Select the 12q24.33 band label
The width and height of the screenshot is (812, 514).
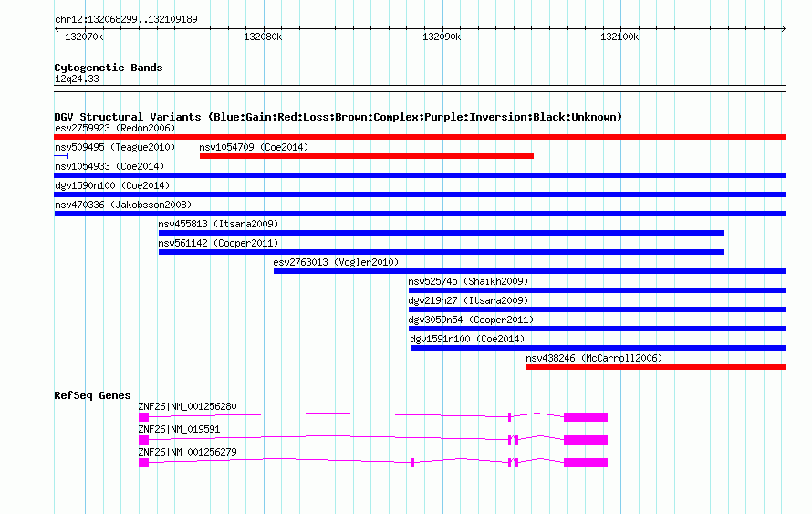(77, 79)
